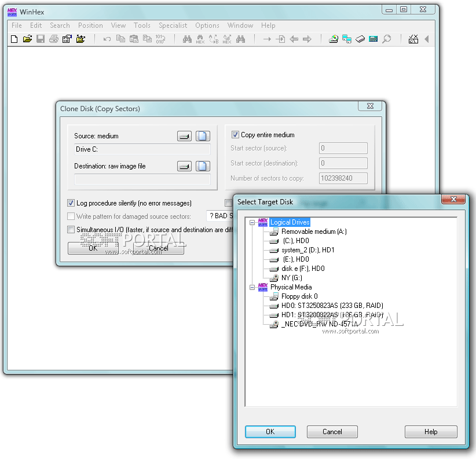The height and width of the screenshot is (459, 476).
Task: Modify data 101/010 toolbar icon
Action: point(160,39)
